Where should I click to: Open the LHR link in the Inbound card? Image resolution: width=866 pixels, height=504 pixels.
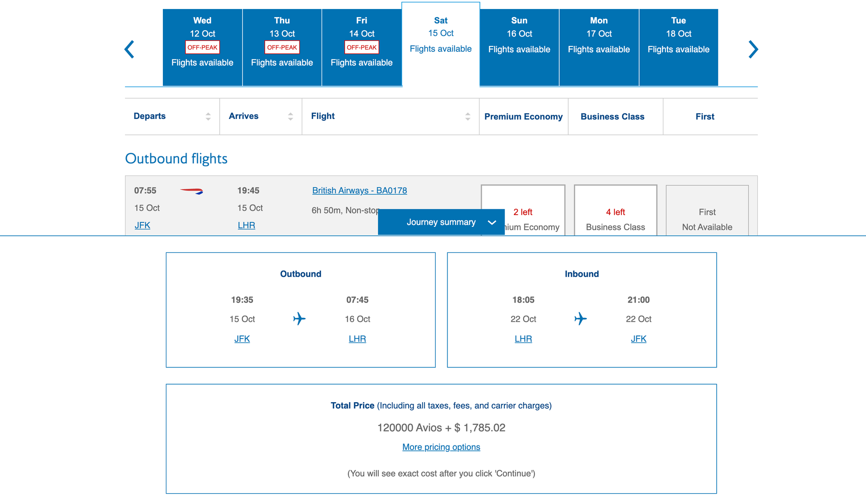[x=523, y=339]
